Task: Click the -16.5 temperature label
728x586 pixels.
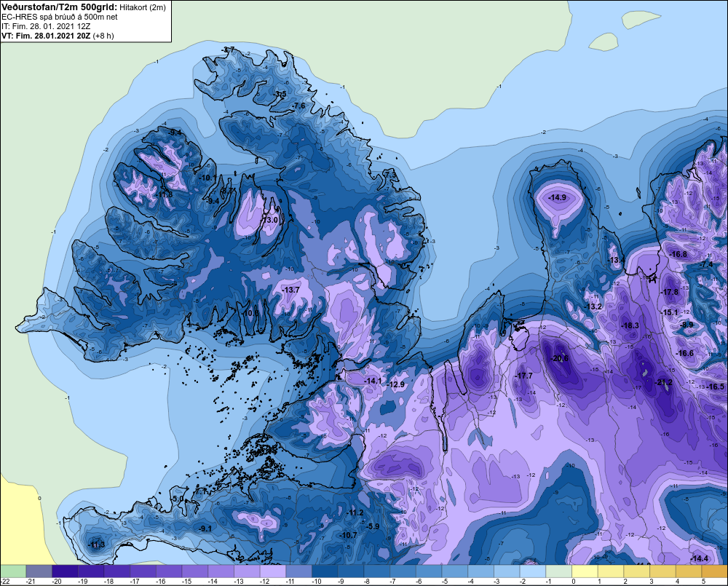Action: coord(715,387)
